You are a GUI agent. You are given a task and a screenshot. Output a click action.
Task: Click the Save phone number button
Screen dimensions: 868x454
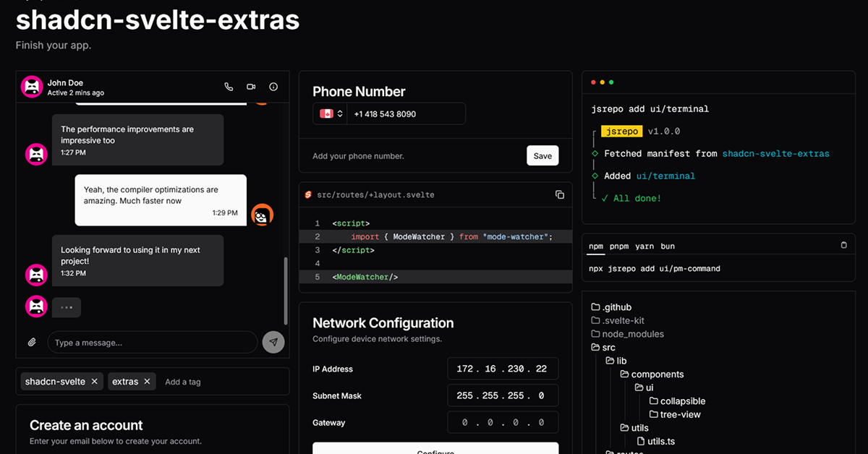542,155
